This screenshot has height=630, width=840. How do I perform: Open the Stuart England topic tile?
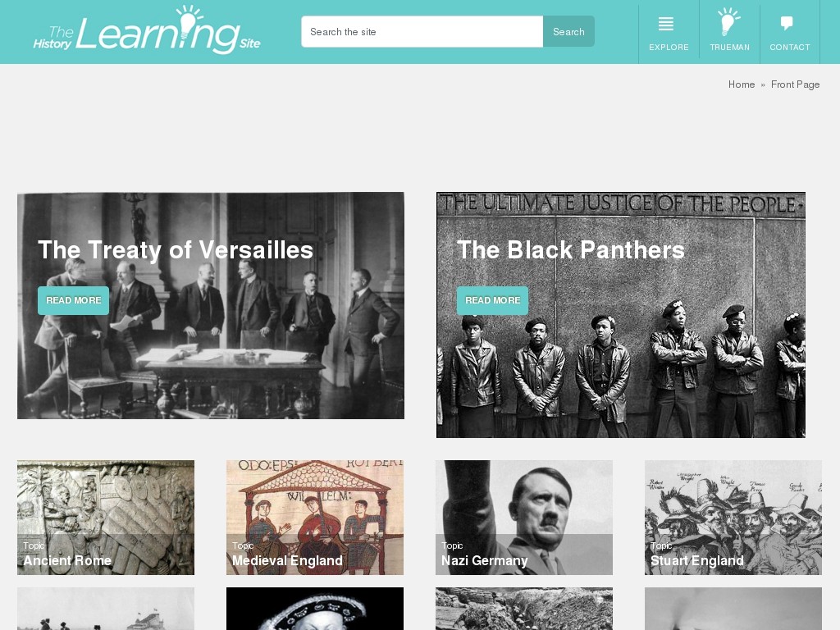coord(733,518)
